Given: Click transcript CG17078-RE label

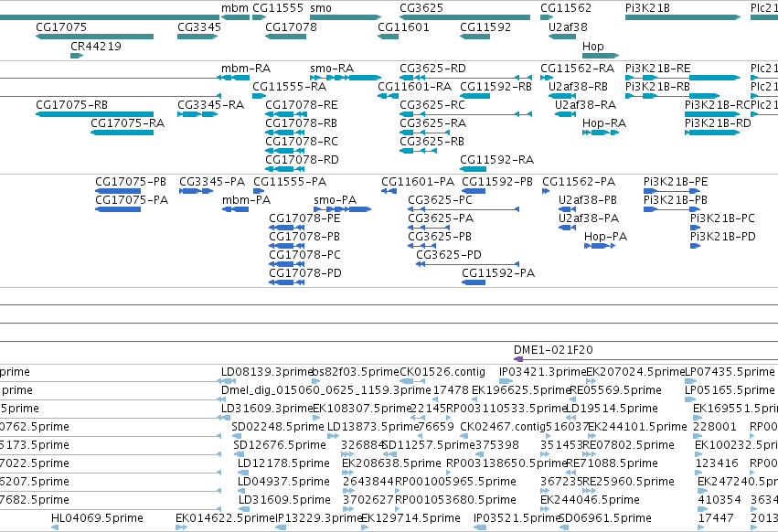Looking at the screenshot, I should pyautogui.click(x=301, y=105).
